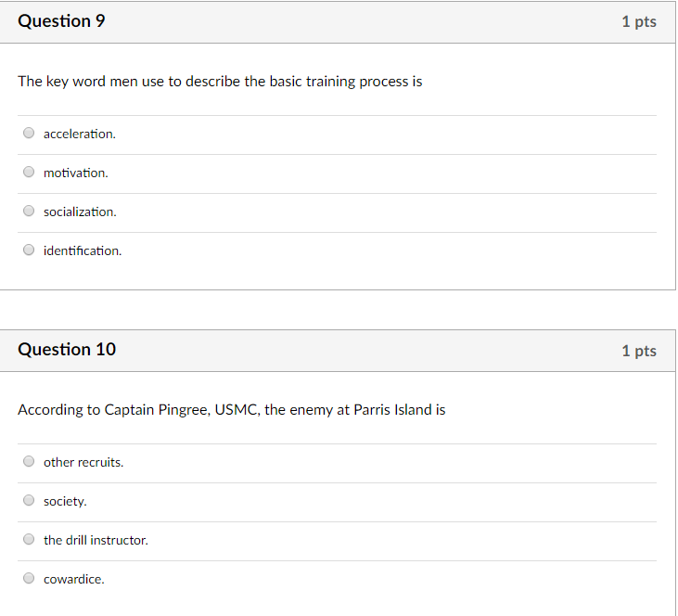Click the identification answer text
678x616 pixels.
(83, 250)
